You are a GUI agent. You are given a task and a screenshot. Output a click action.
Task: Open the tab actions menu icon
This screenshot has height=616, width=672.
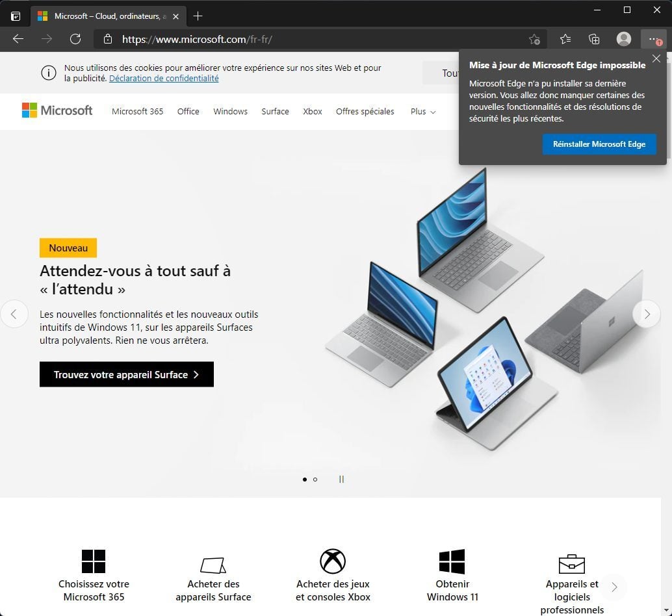pos(16,16)
